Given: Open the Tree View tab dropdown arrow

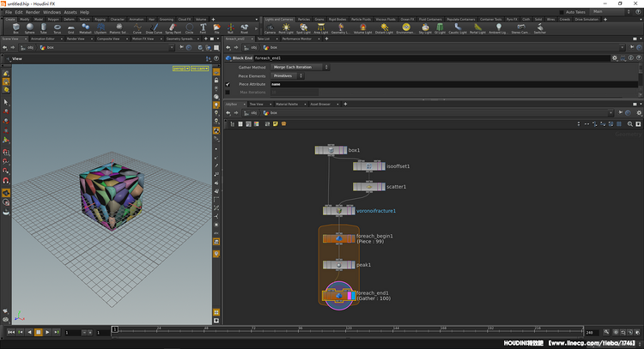Looking at the screenshot, I should 270,104.
